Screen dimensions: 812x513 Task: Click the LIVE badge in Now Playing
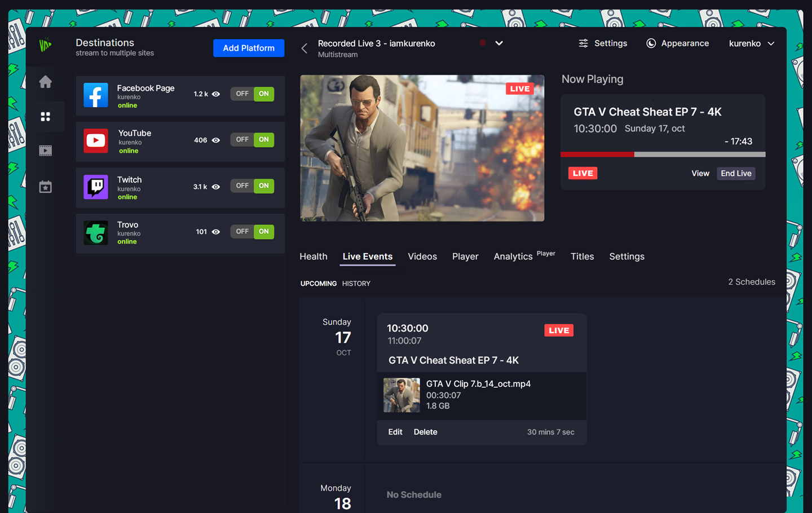click(582, 173)
